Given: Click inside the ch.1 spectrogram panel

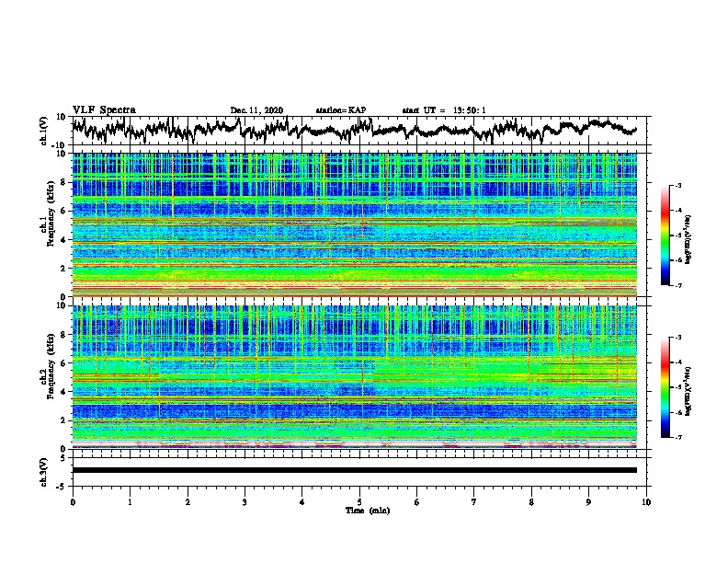Looking at the screenshot, I should click(x=355, y=224).
